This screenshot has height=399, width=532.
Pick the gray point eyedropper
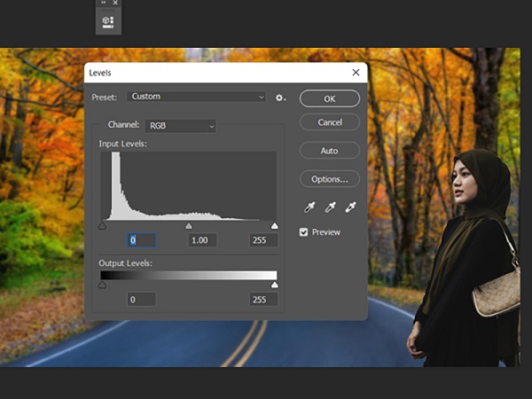[x=330, y=207]
